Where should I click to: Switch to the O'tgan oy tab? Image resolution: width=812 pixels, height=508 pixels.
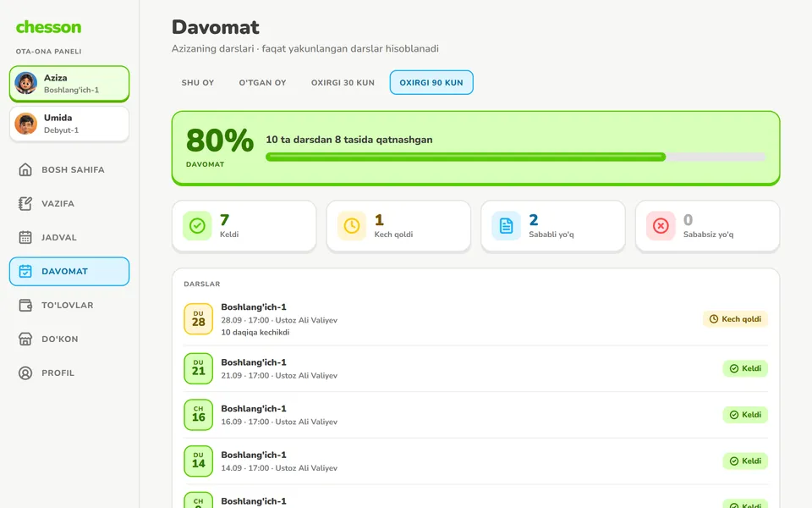click(x=262, y=82)
